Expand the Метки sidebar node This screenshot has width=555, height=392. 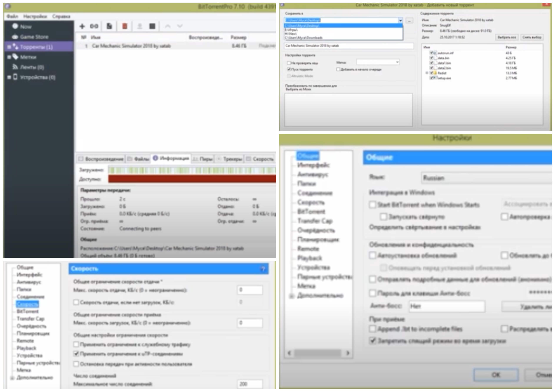[x=9, y=57]
